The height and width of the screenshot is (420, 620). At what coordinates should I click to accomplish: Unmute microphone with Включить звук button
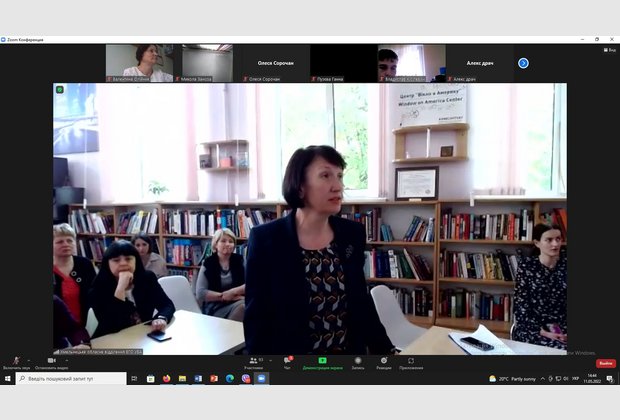[x=15, y=362]
